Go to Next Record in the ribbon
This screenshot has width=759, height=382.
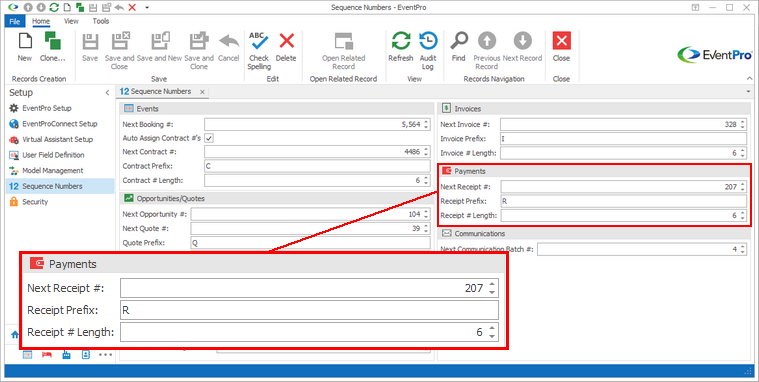[522, 47]
